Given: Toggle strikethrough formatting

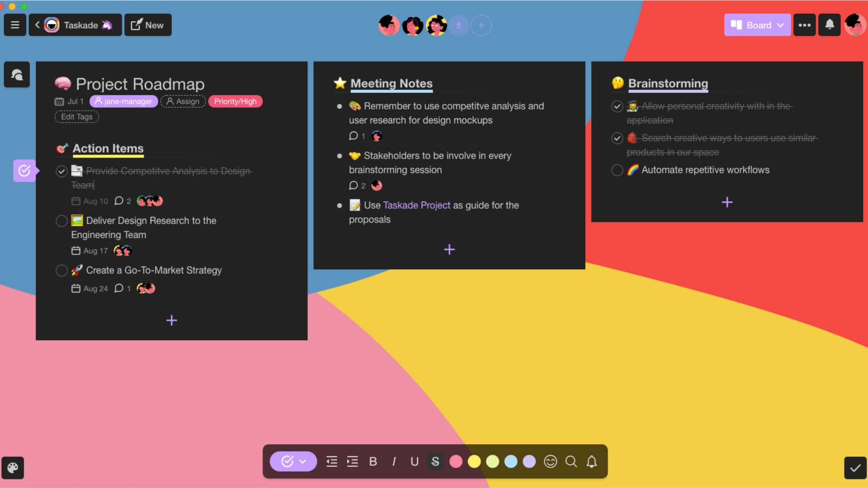Looking at the screenshot, I should (x=435, y=461).
